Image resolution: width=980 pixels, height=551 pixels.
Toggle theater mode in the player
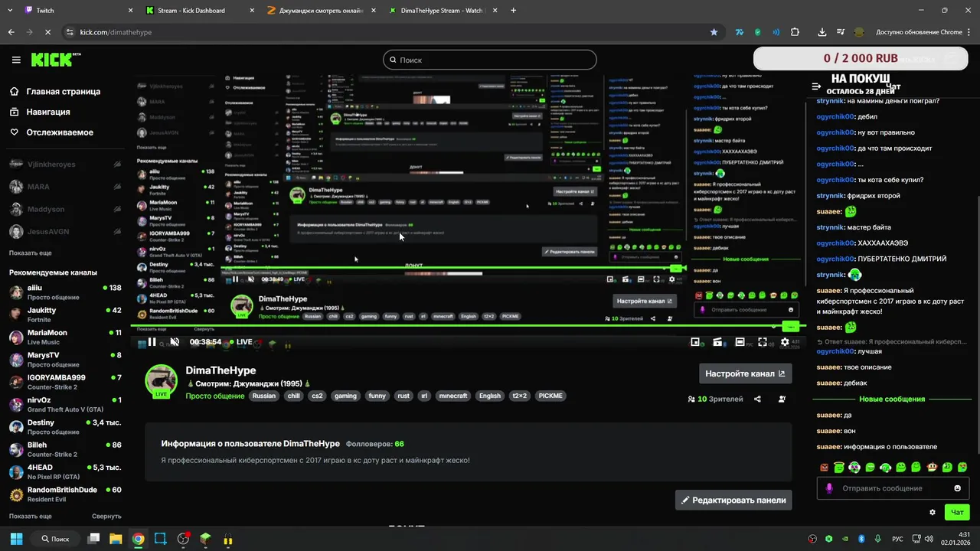click(740, 342)
